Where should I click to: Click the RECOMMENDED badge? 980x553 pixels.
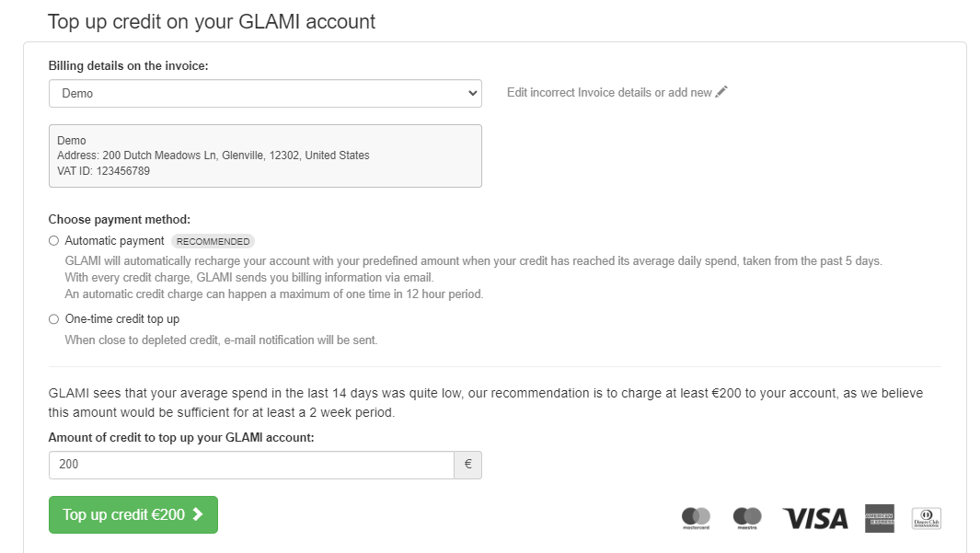tap(213, 242)
